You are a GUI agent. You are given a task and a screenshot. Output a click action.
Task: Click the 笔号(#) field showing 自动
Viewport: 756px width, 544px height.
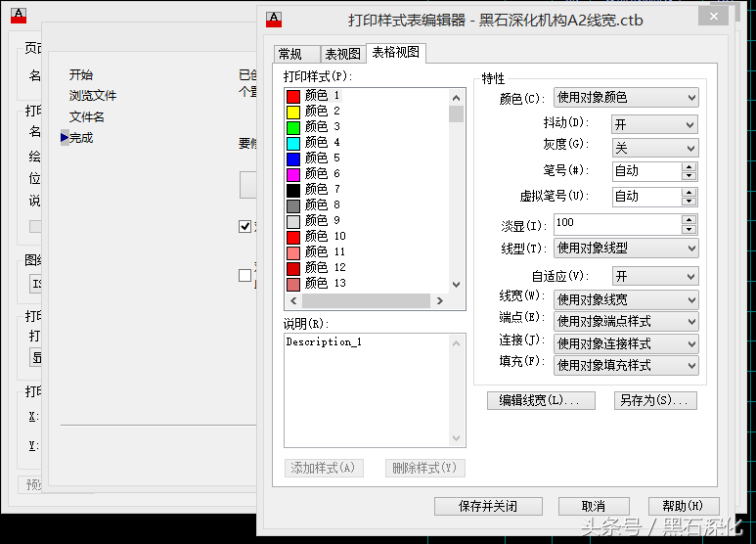646,171
